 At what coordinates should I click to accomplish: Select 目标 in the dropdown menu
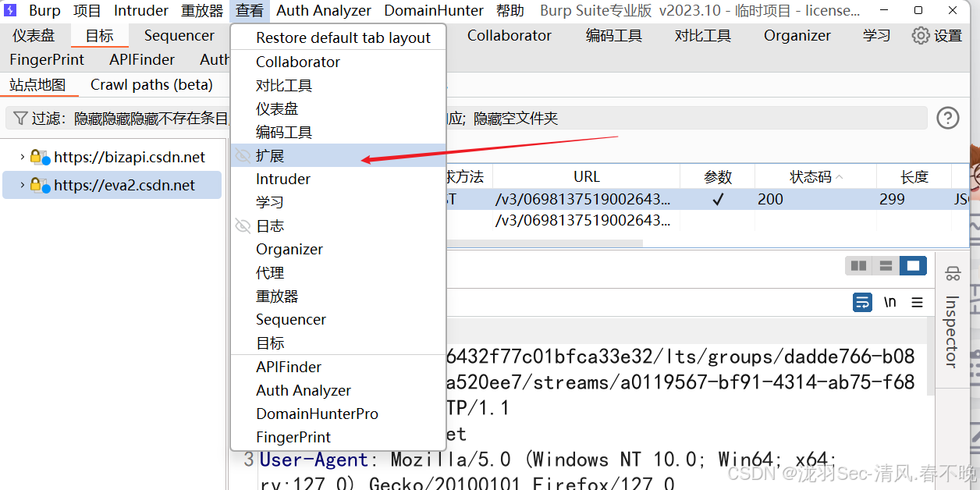point(339,343)
